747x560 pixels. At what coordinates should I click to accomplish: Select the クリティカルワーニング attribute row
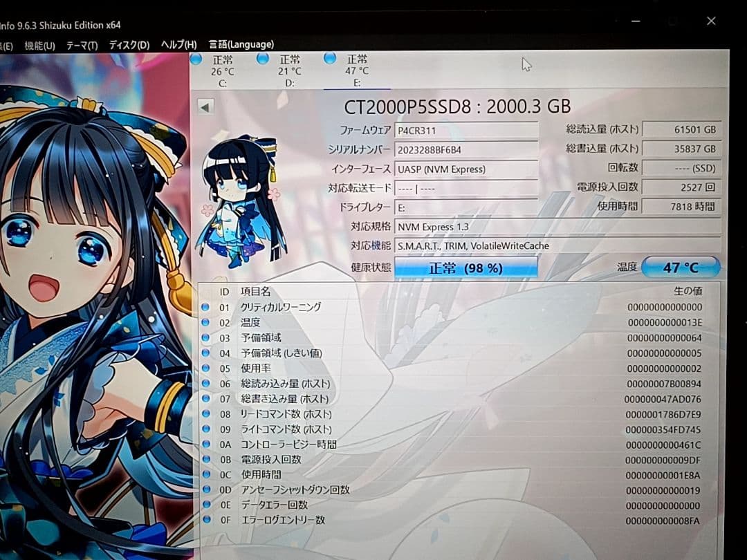point(459,307)
